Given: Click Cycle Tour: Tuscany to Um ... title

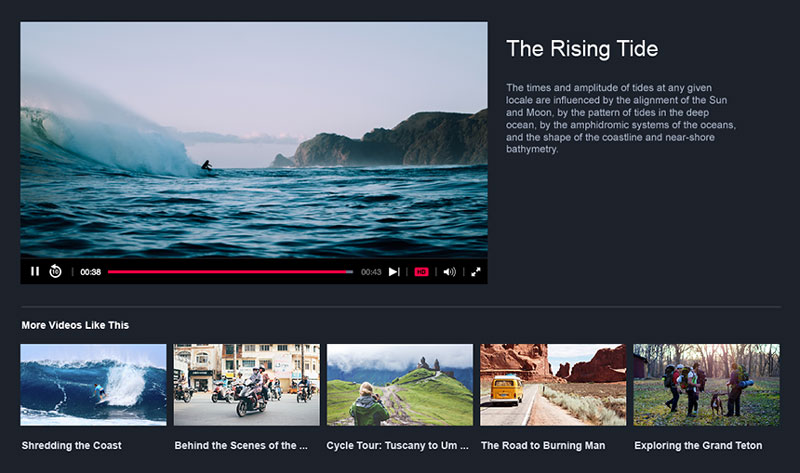Looking at the screenshot, I should tap(397, 445).
